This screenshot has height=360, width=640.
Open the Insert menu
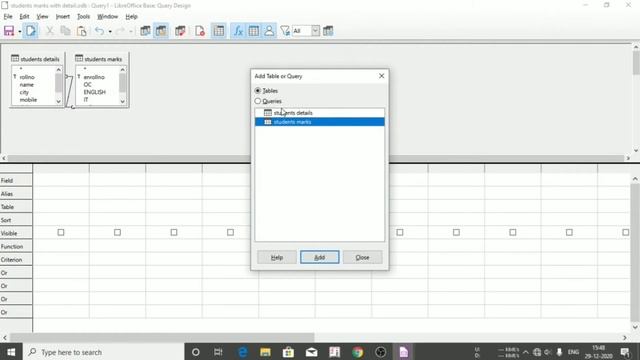(62, 17)
